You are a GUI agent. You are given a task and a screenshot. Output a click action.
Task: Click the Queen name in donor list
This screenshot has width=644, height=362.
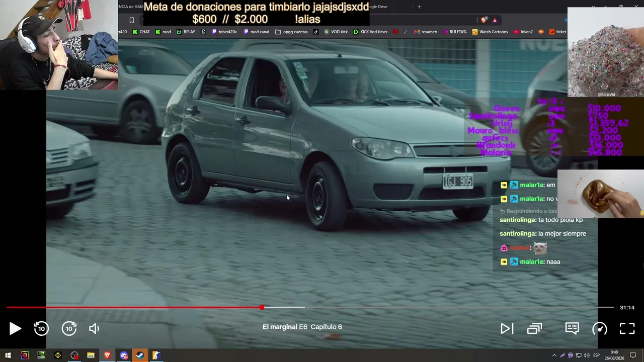(x=507, y=108)
